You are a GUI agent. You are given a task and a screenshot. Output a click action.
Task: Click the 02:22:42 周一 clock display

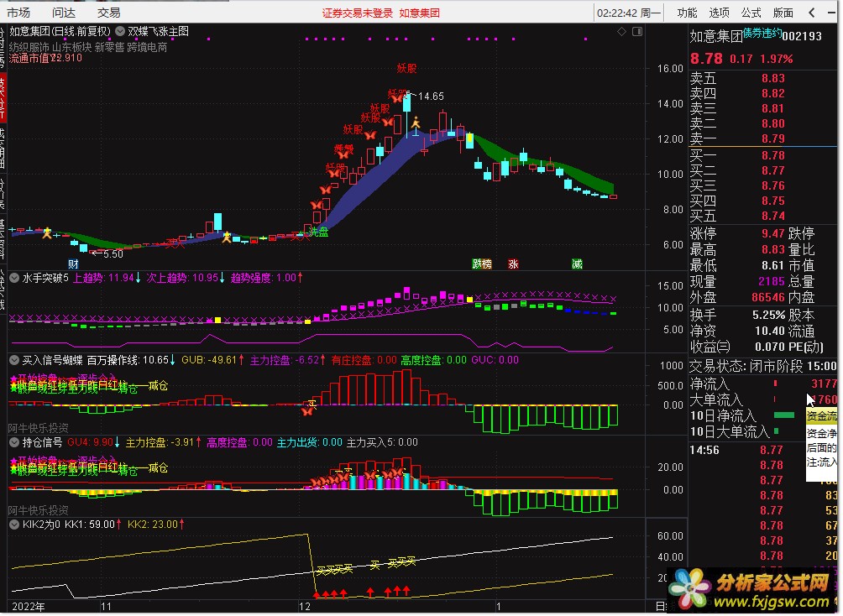pos(629,13)
